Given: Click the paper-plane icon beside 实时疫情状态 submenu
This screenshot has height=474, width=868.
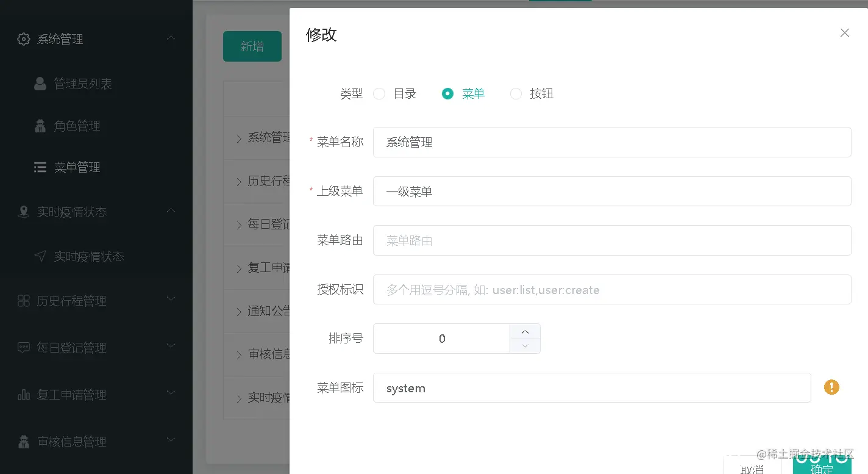Looking at the screenshot, I should tap(40, 256).
